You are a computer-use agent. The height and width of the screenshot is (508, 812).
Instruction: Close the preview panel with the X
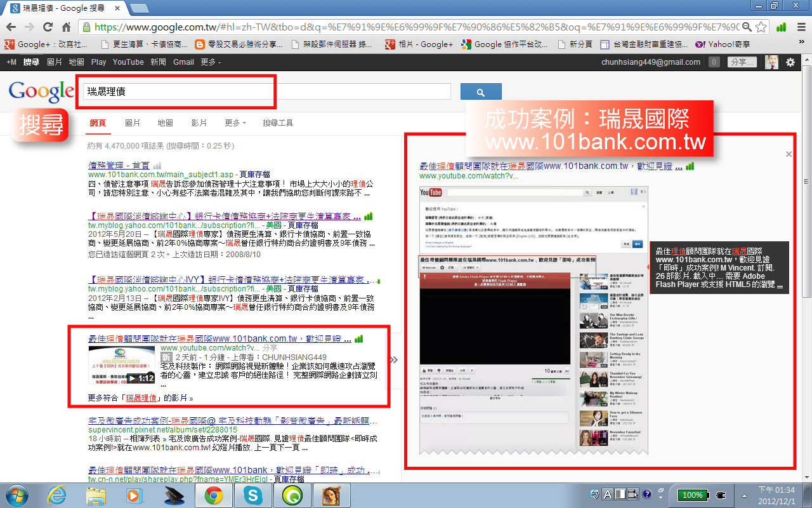coord(789,154)
